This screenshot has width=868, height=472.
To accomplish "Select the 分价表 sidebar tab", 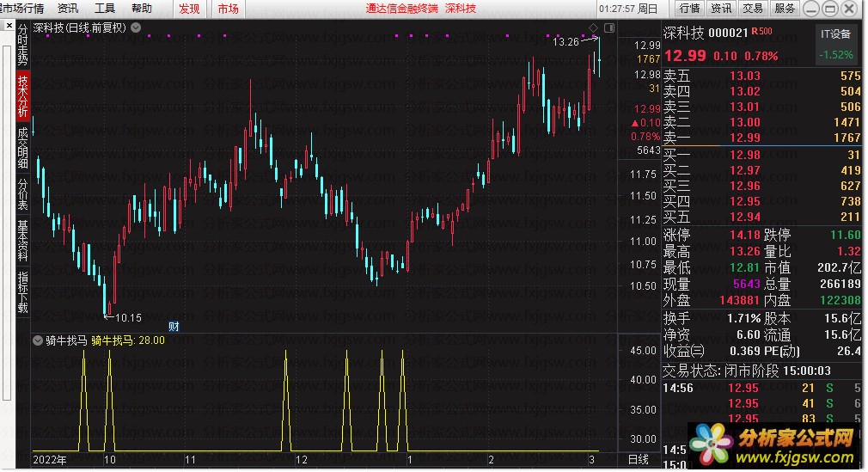I will (x=22, y=194).
